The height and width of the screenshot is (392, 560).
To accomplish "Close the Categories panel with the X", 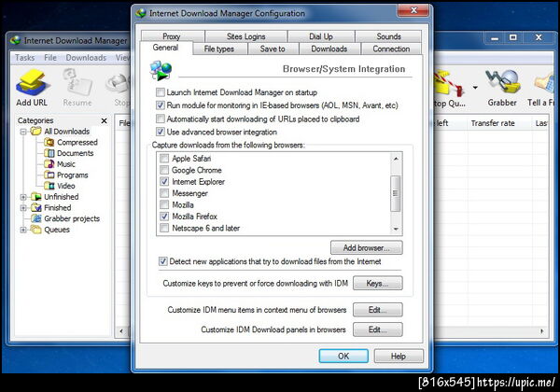I will 104,120.
